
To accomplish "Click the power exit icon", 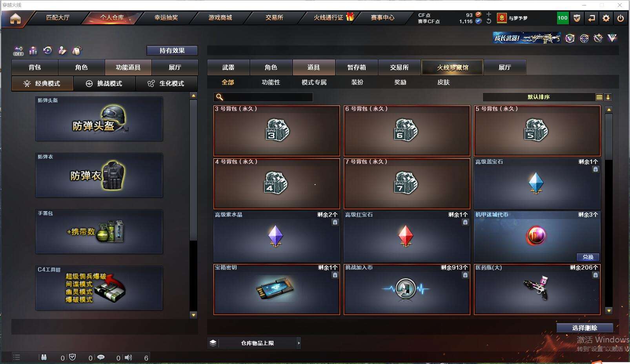I will click(621, 18).
